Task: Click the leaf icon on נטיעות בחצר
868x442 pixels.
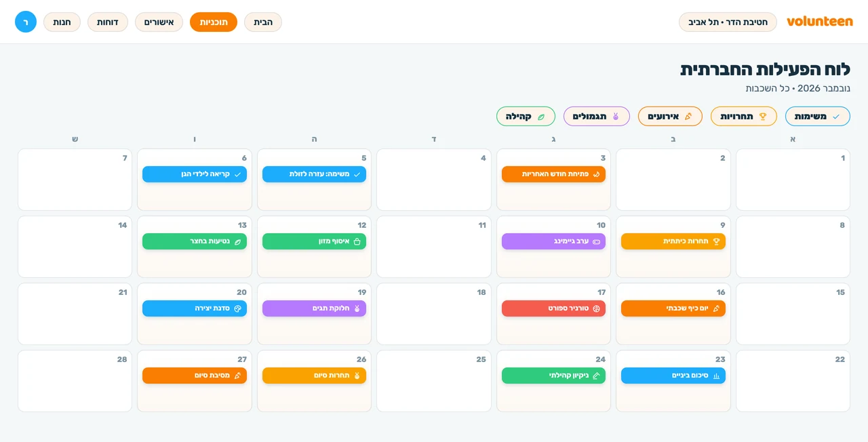Action: [x=238, y=241]
